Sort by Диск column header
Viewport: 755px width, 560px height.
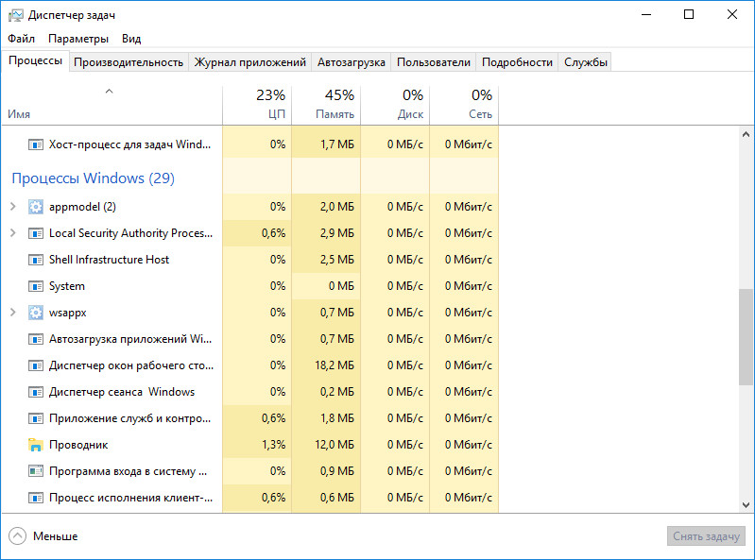395,105
